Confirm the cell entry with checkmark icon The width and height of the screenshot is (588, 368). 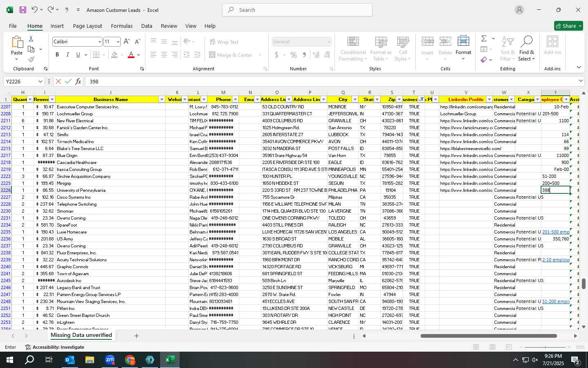point(68,81)
